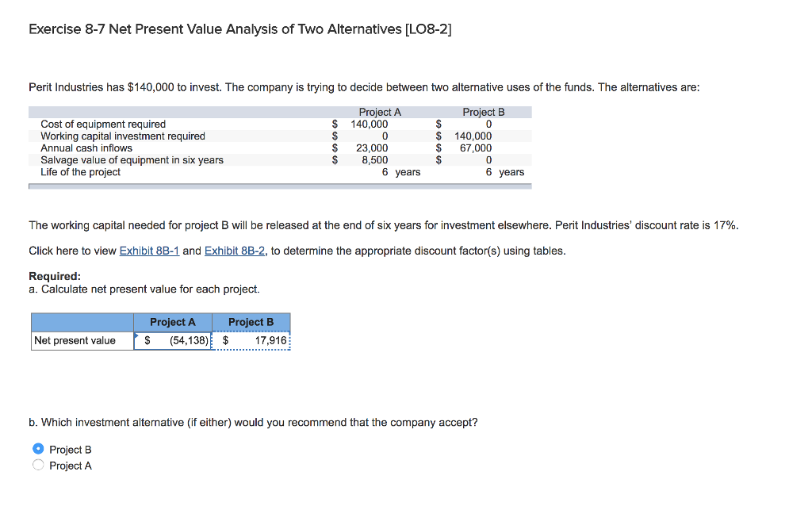Click the value 140,000 under Project A
The image size is (812, 506).
coord(367,124)
